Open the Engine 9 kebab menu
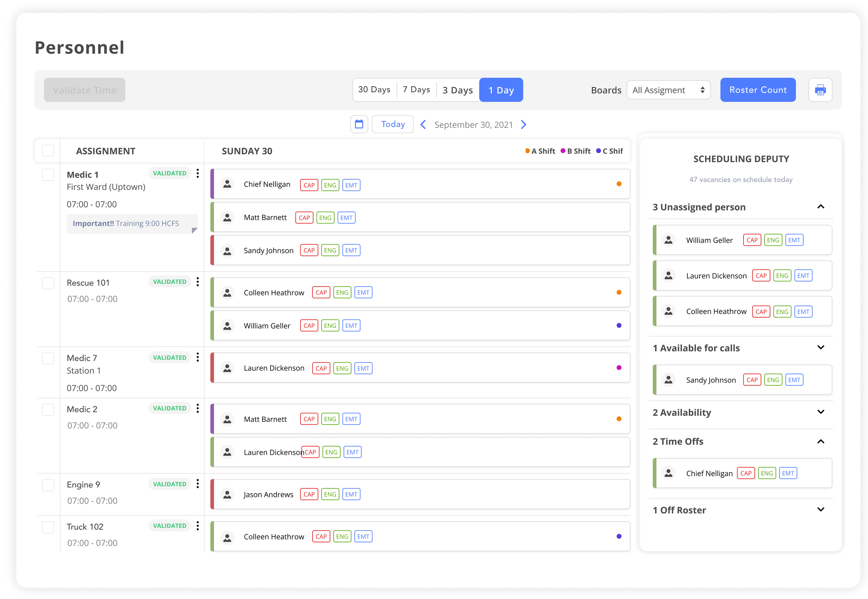This screenshot has width=868, height=599. pyautogui.click(x=198, y=484)
